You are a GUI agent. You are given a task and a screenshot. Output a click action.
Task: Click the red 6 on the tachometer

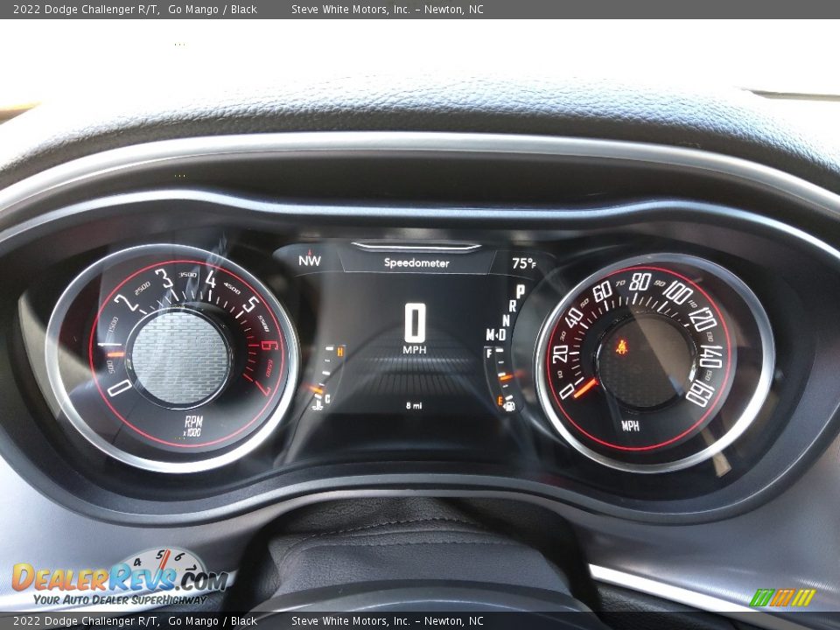pos(269,345)
